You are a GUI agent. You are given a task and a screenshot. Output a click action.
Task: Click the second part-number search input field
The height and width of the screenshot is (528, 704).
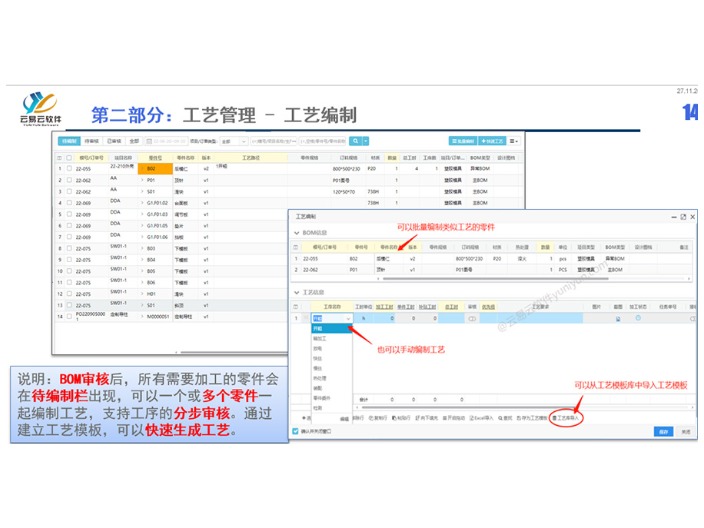[x=323, y=141]
